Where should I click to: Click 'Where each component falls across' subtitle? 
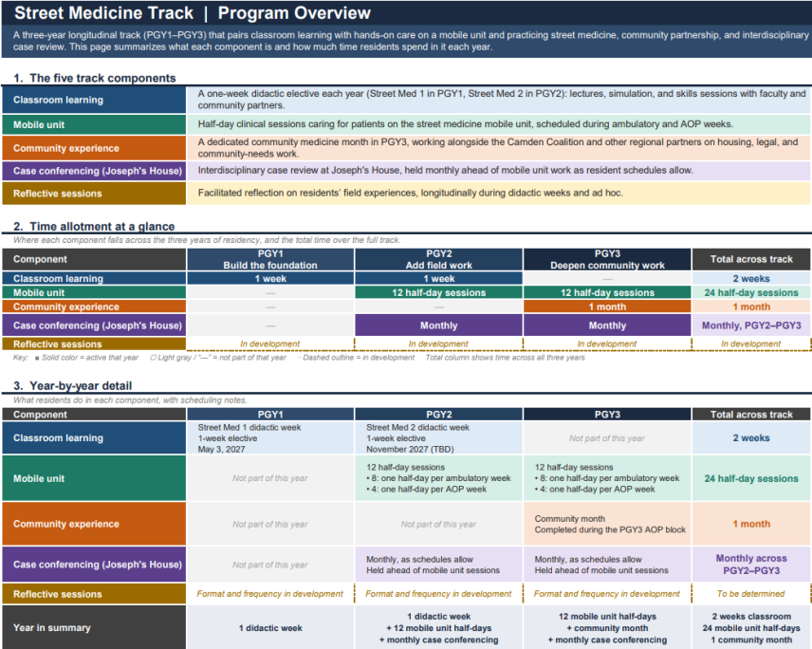pos(207,240)
